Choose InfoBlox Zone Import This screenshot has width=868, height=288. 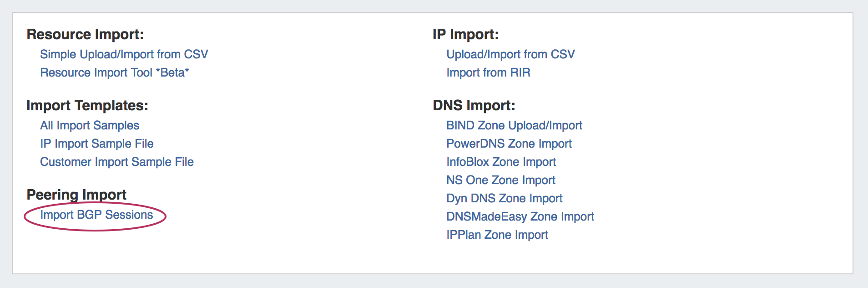pyautogui.click(x=501, y=162)
